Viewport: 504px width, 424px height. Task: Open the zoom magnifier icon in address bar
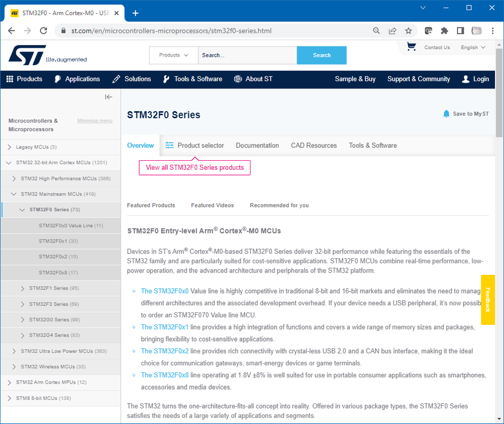coord(376,31)
